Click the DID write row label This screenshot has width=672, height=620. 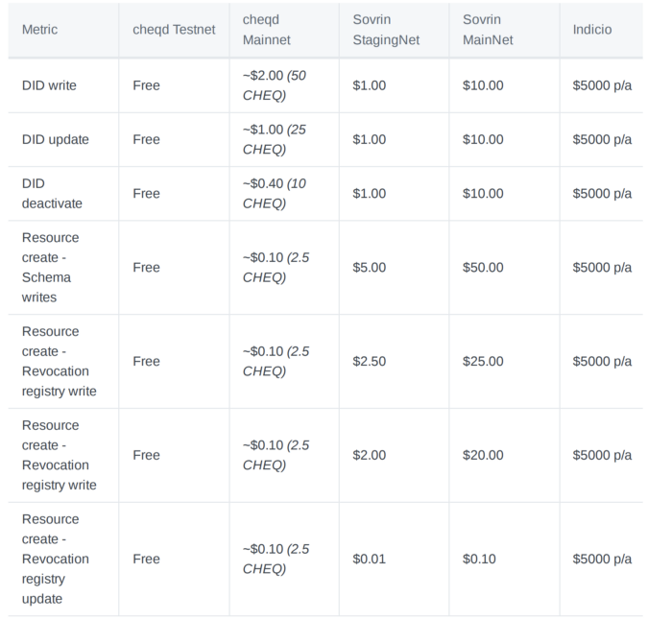click(49, 85)
